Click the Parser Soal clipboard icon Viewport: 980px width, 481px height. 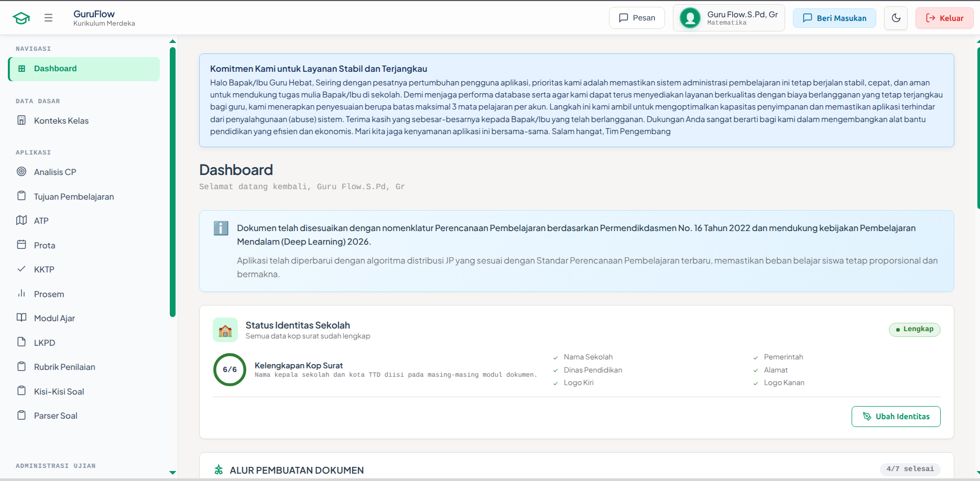21,415
